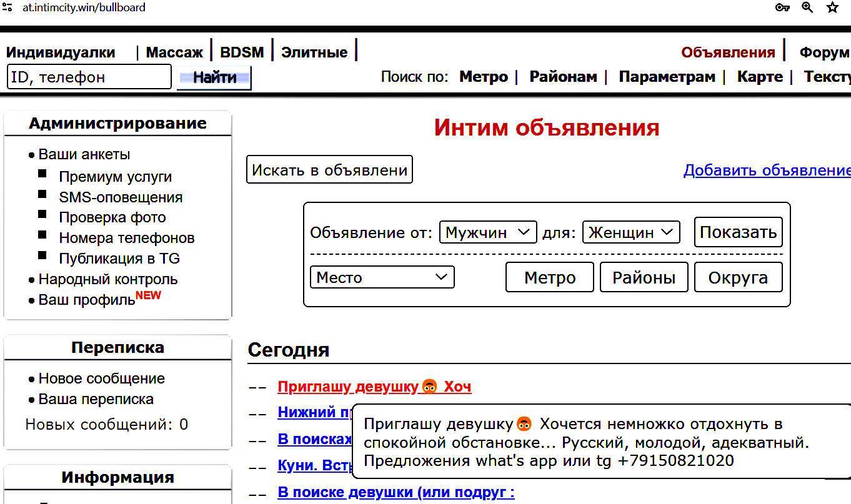
Task: Follow the 'Добавить объявление' link
Action: (x=767, y=170)
